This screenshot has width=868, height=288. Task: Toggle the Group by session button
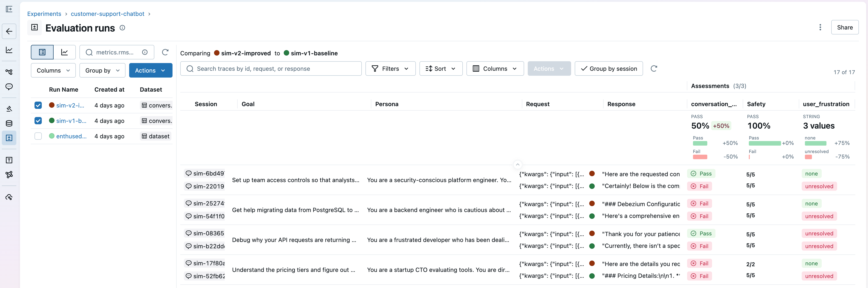609,69
